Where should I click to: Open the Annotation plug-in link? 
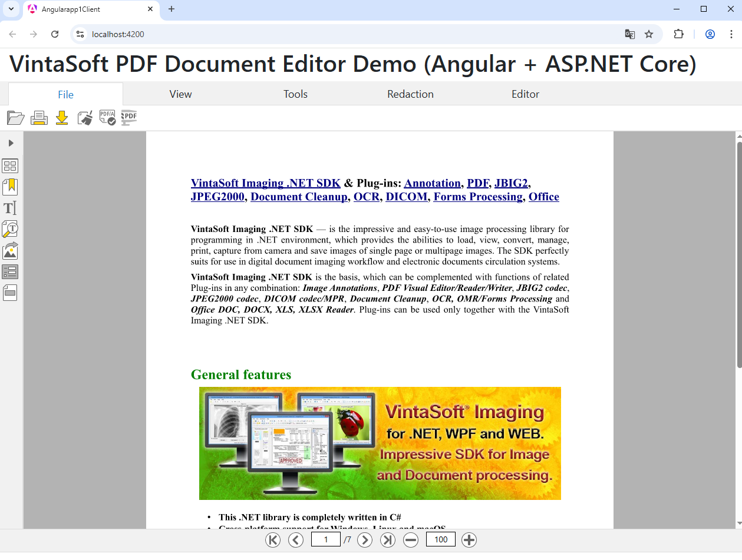pos(432,183)
